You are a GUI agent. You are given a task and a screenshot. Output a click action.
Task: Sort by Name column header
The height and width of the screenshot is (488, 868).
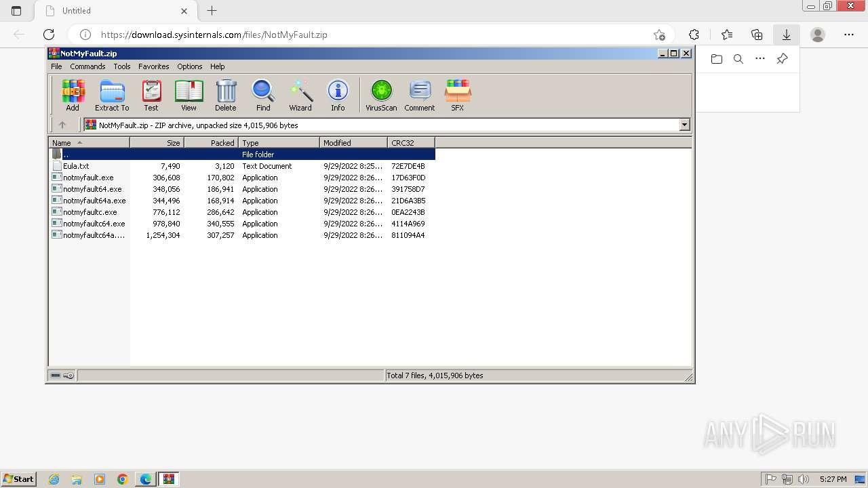tap(89, 142)
